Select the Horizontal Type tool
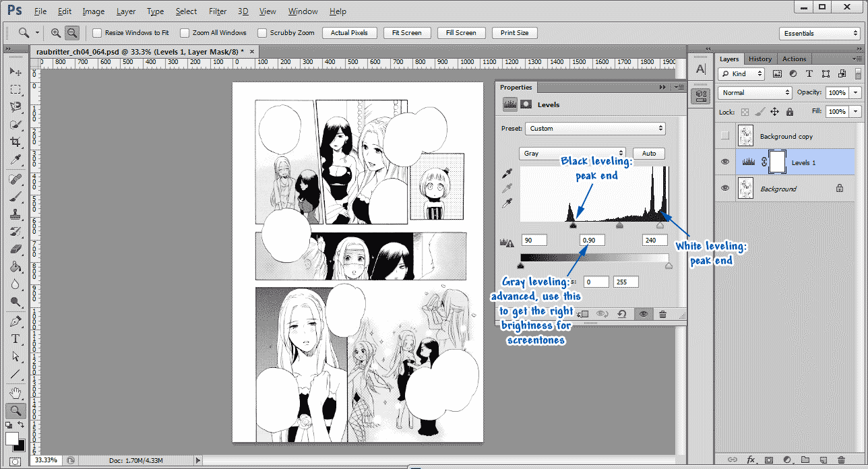This screenshot has height=469, width=868. 15,339
